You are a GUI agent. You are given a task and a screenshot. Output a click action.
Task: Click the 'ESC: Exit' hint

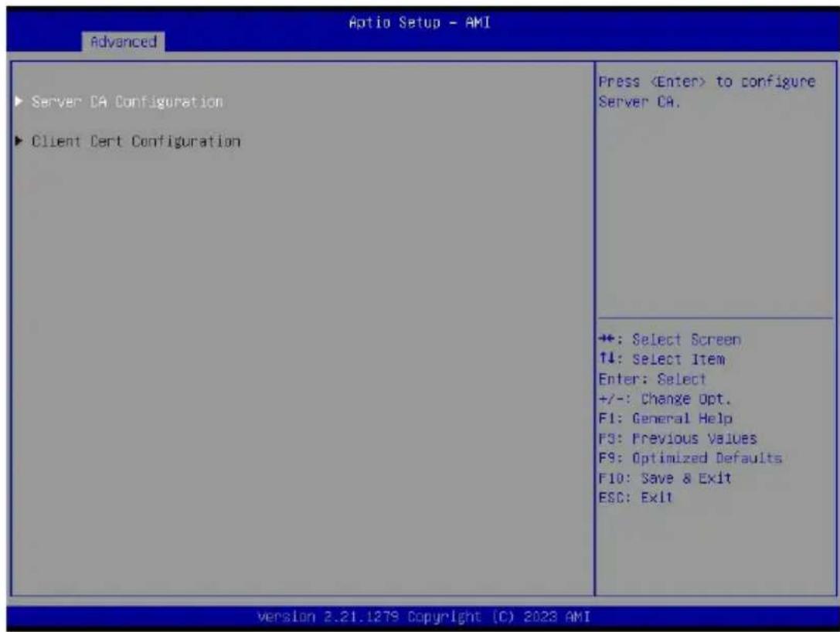[635, 498]
